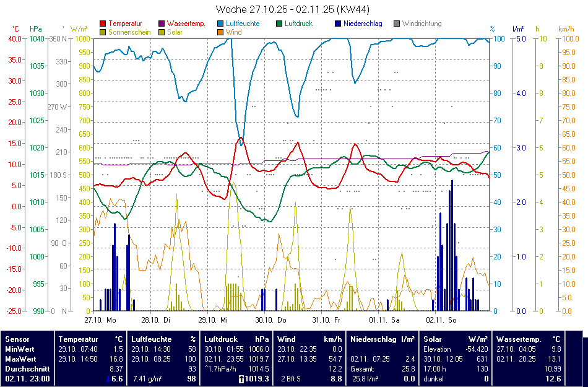Click the yellow Solar legend marker

(162, 32)
